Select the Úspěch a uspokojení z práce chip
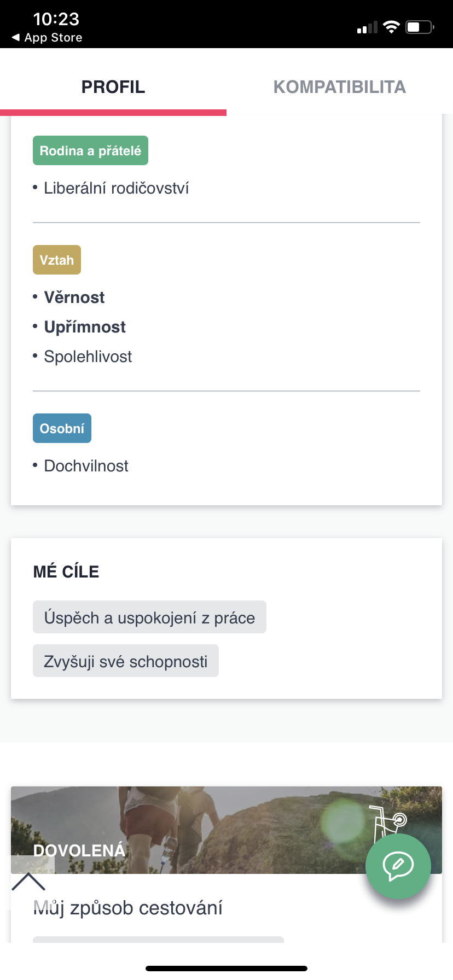The height and width of the screenshot is (980, 453). click(x=149, y=617)
